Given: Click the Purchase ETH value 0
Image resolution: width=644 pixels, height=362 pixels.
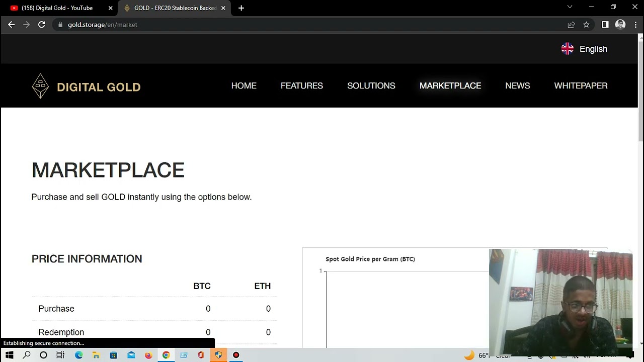Looking at the screenshot, I should tap(268, 309).
